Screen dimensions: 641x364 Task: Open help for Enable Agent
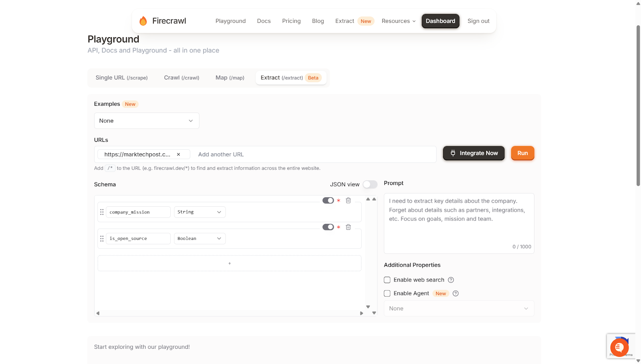[456, 294]
